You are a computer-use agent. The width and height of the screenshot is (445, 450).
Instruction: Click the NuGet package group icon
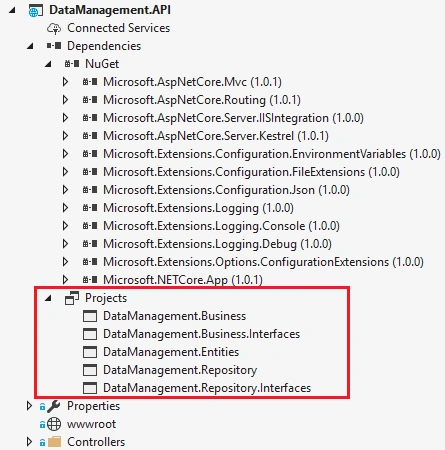[72, 64]
